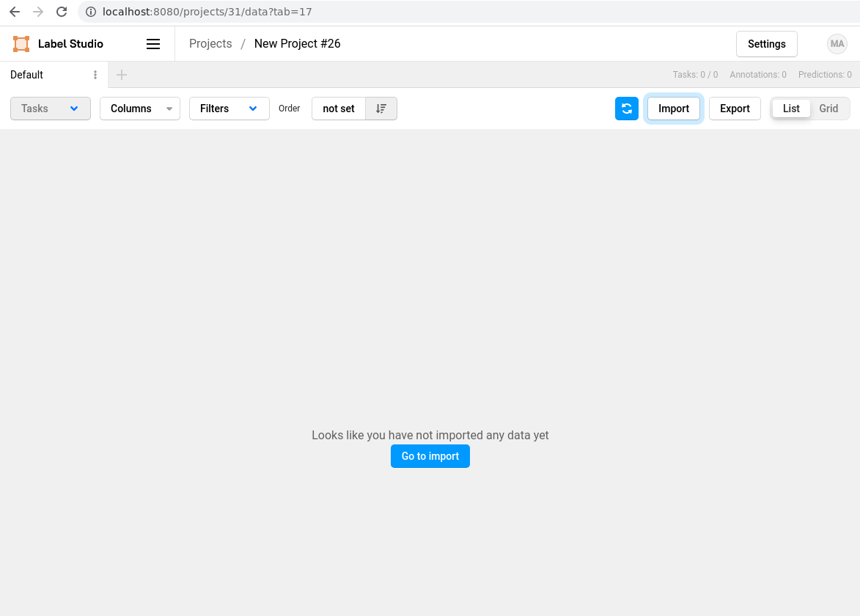Click the plus icon to add a new tab
The width and height of the screenshot is (860, 616).
tap(121, 74)
